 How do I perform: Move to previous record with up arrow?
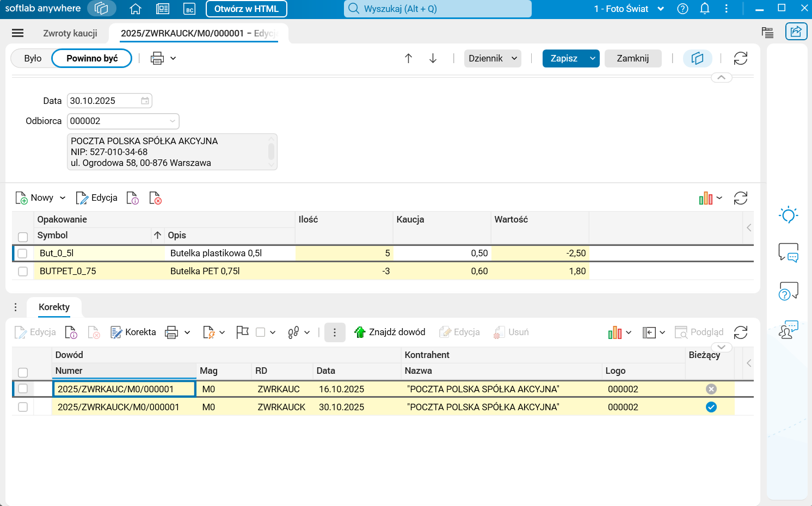click(x=408, y=58)
